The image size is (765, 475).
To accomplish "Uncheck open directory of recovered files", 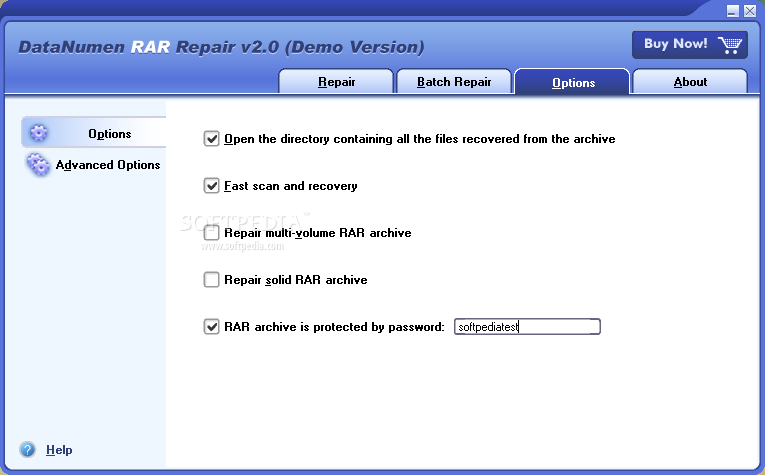I will pyautogui.click(x=211, y=139).
